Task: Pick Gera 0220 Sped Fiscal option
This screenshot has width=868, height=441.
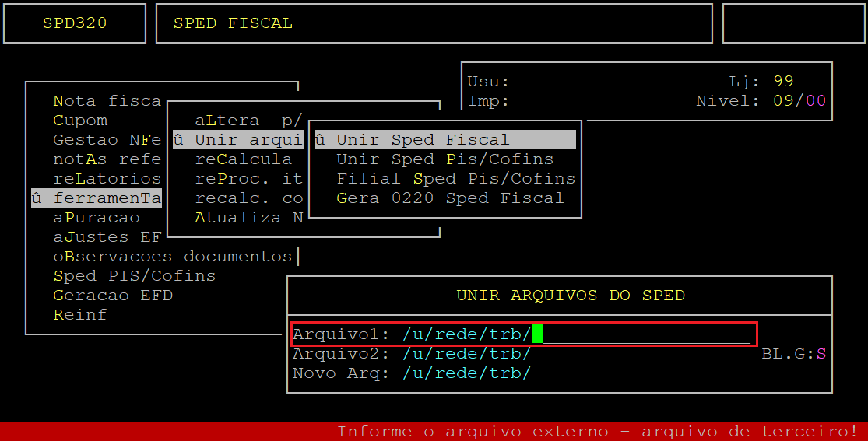Action: pos(450,198)
